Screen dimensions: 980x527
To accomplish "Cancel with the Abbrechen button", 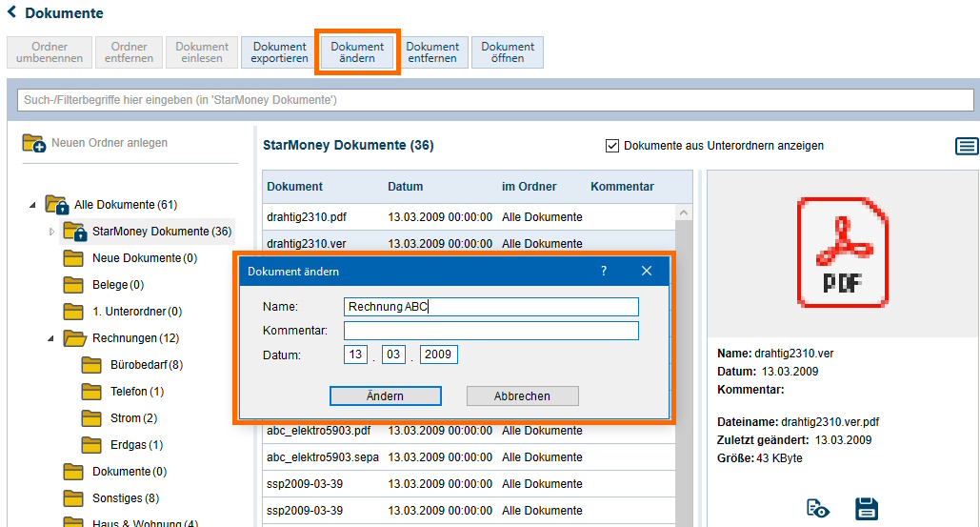I will click(523, 395).
